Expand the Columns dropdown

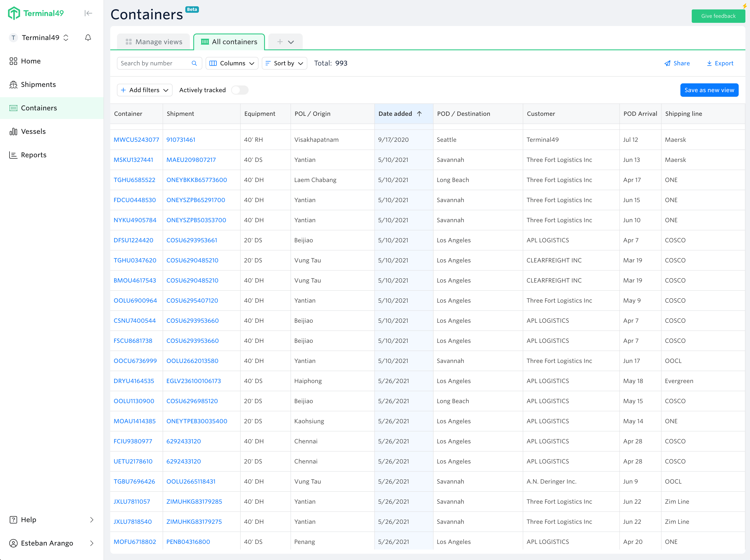pos(232,63)
